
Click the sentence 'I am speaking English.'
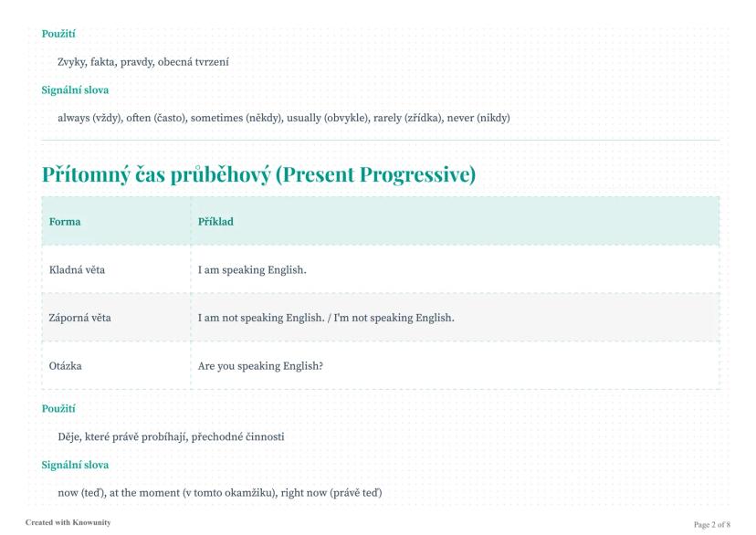252,269
